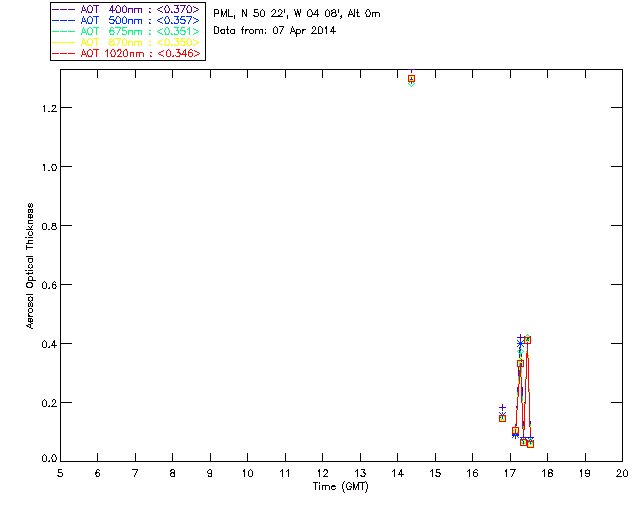The image size is (640, 512).
Task: Click the y-axis tick label 0.4
Action: coord(49,344)
